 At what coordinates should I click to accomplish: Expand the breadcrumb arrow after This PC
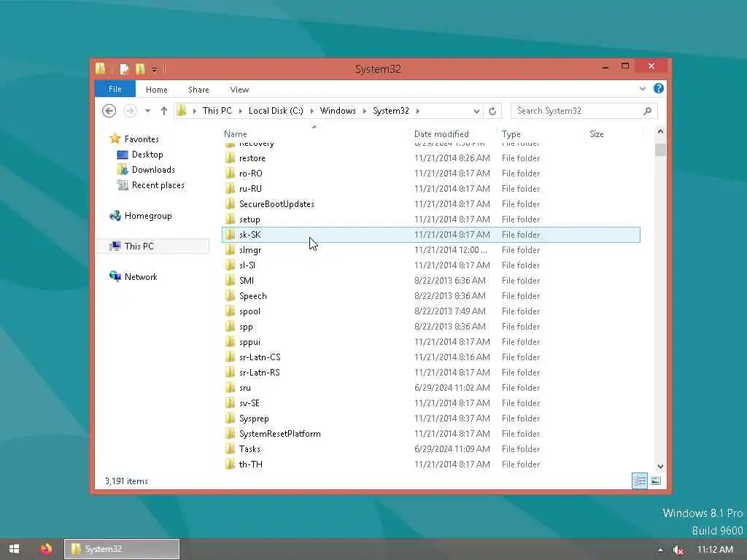(x=240, y=111)
